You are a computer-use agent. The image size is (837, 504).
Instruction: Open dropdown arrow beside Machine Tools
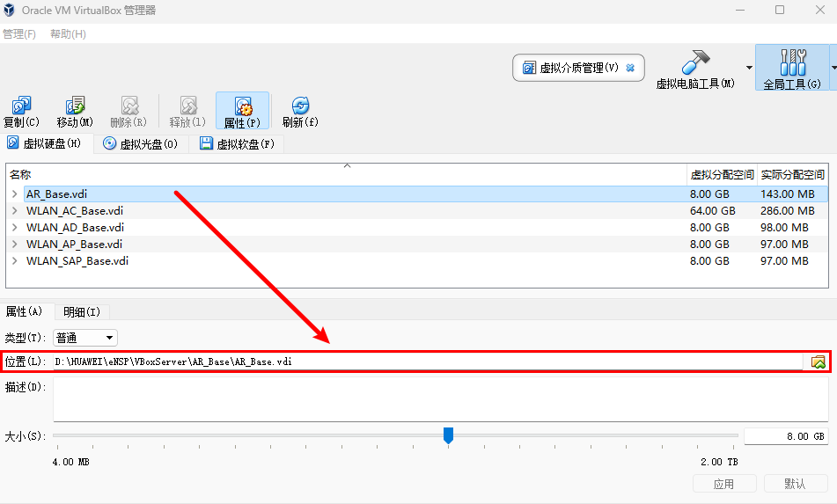[x=749, y=68]
